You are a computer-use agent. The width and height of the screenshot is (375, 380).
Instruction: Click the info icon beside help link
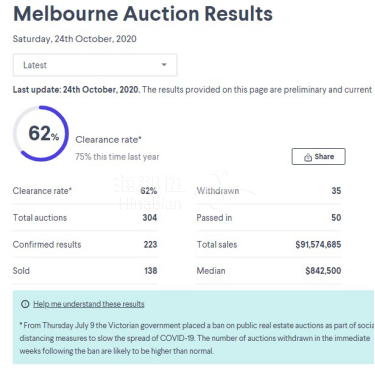(x=25, y=304)
